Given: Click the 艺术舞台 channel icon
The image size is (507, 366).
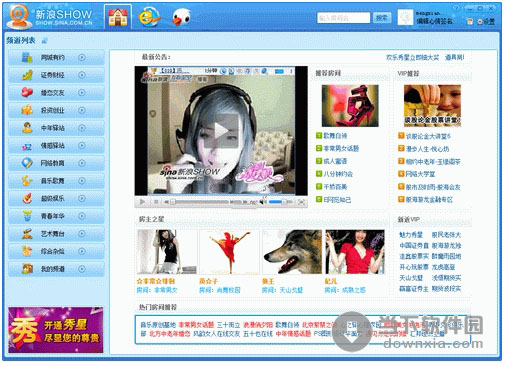Looking at the screenshot, I should point(27,234).
